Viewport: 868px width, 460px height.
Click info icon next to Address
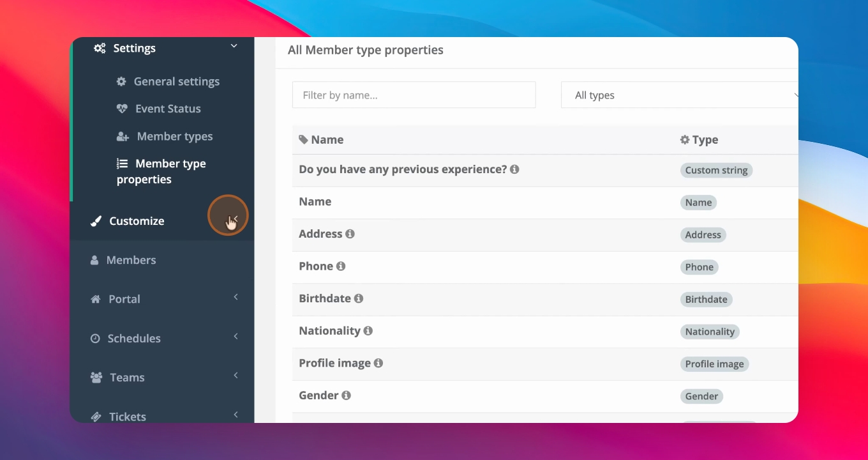tap(350, 234)
